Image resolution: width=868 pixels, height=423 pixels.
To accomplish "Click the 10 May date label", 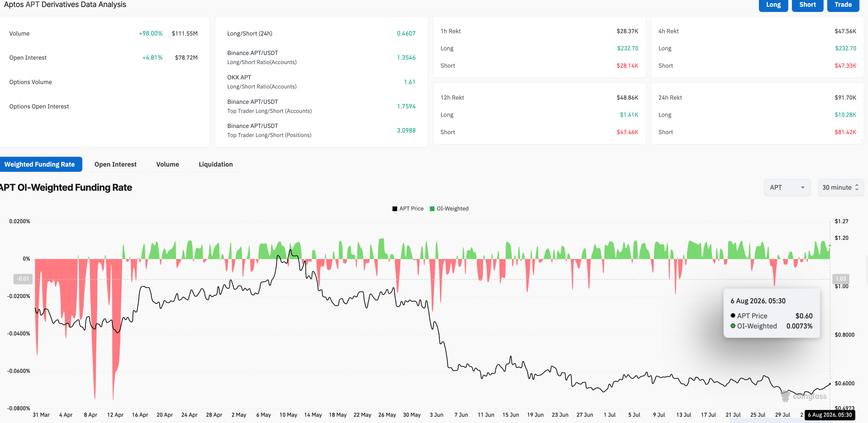I will click(x=288, y=415).
